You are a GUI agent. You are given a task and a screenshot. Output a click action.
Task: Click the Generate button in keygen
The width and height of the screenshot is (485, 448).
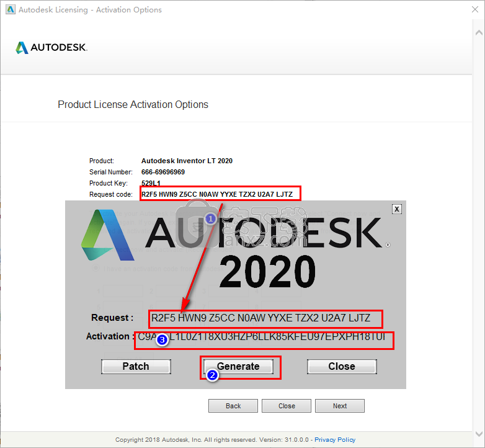[x=238, y=366]
